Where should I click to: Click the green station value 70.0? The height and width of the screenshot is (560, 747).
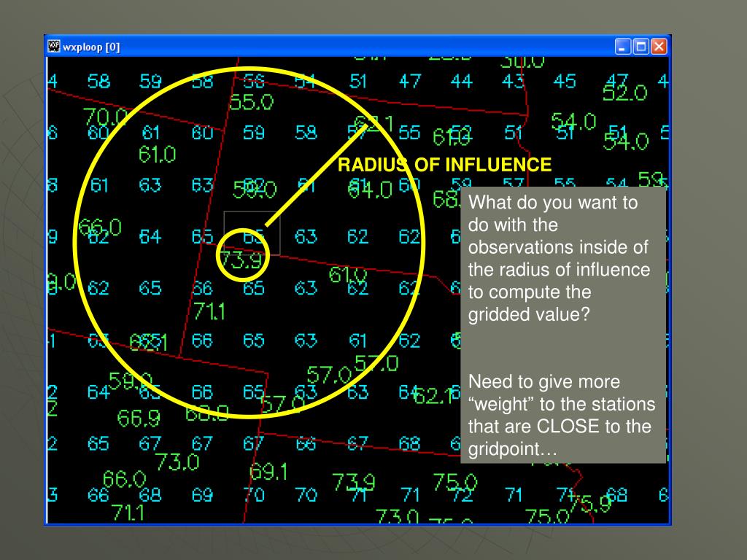point(105,116)
